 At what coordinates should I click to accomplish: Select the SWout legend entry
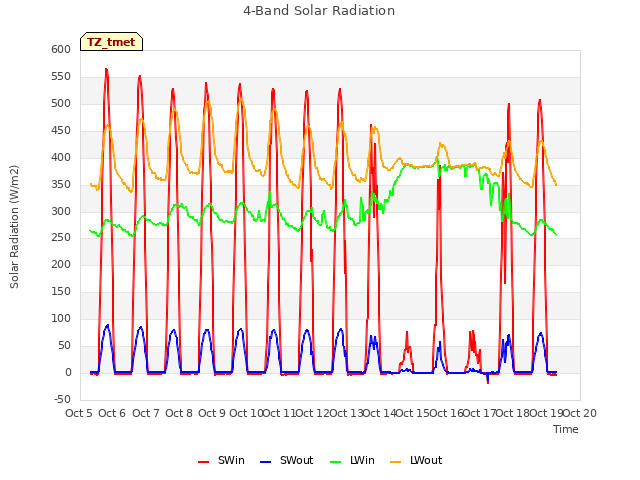click(287, 460)
